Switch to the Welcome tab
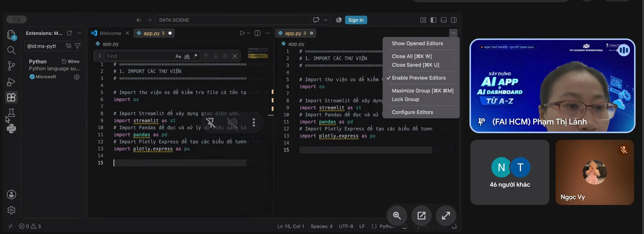644x234 pixels. pos(110,33)
